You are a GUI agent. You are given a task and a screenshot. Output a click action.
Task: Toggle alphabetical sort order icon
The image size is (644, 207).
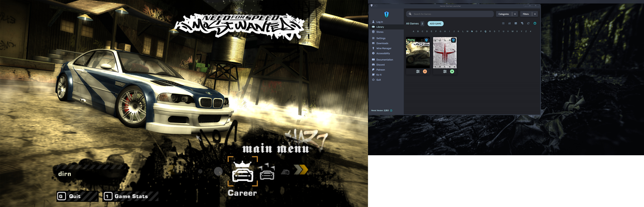pyautogui.click(x=509, y=23)
